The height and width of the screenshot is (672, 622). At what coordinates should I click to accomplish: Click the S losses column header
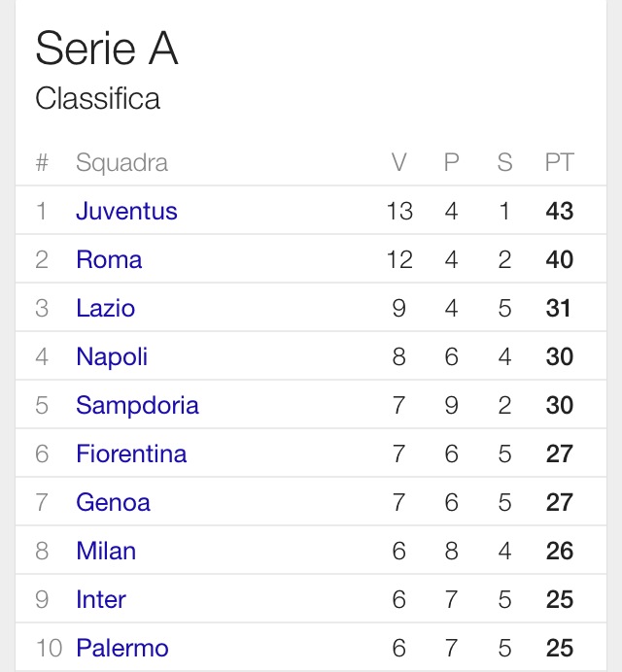[504, 162]
